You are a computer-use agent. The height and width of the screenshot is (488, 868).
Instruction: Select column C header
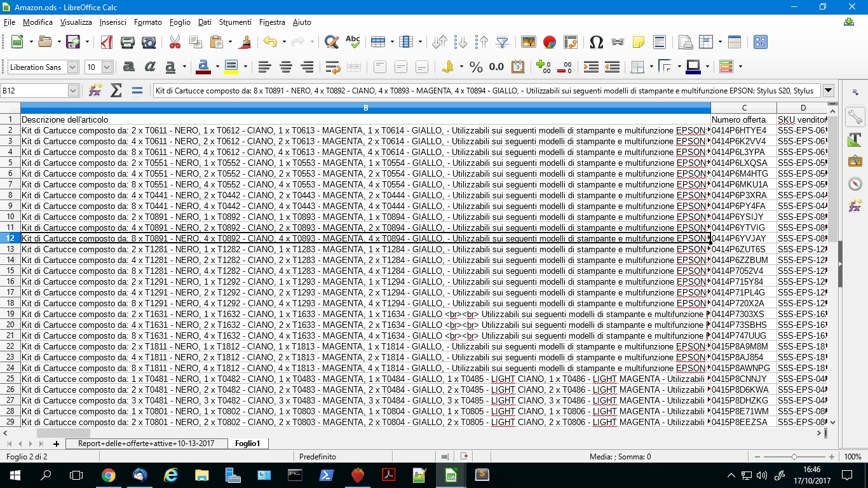point(743,108)
